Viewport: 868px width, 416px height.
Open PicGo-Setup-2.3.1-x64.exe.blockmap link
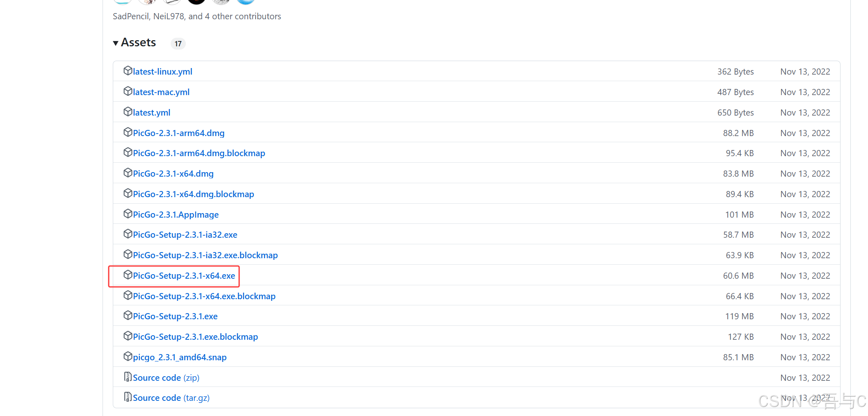tap(204, 296)
